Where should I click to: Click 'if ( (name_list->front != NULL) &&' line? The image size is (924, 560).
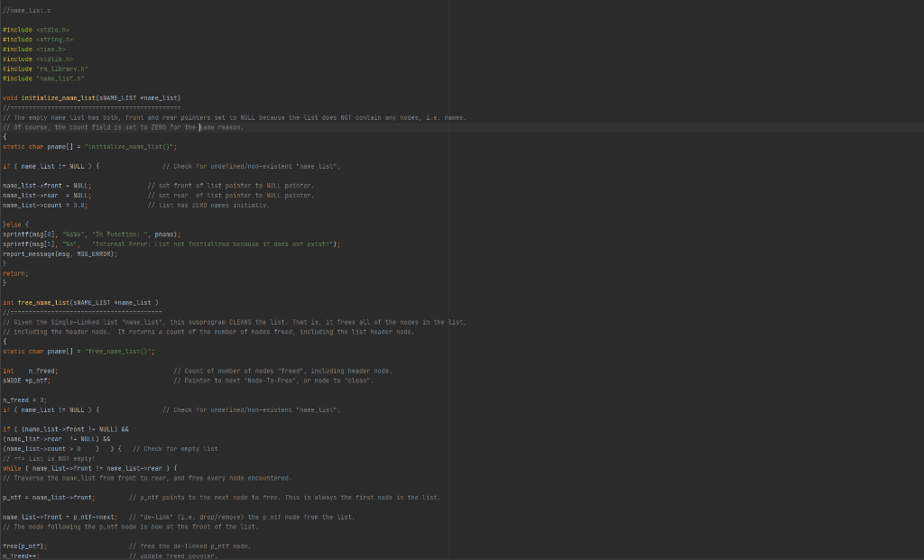pyautogui.click(x=65, y=430)
